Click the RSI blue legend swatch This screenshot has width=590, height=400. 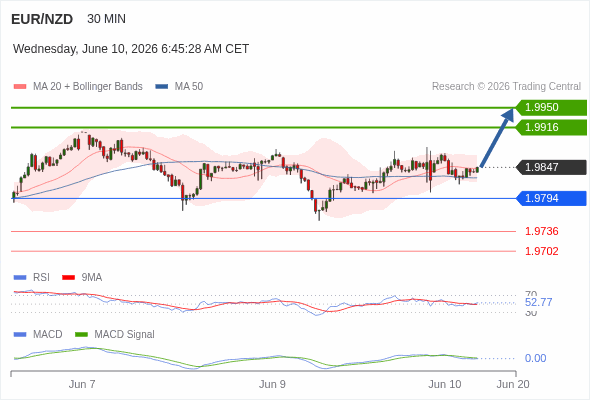pos(20,278)
